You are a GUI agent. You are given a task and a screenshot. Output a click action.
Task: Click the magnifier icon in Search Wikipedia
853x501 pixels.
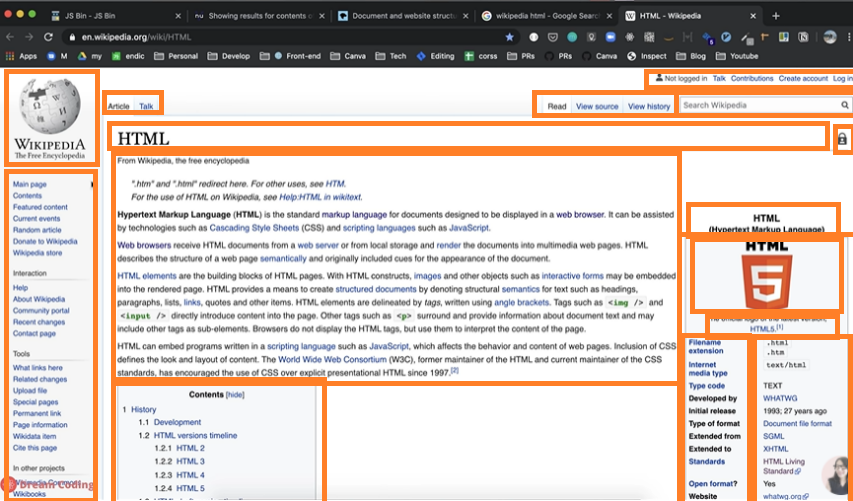[x=844, y=105]
